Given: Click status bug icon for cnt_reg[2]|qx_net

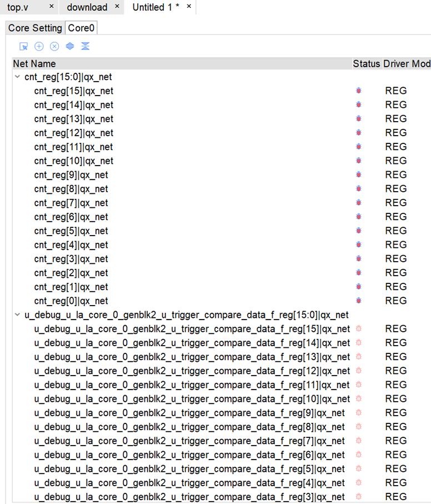Looking at the screenshot, I should point(359,273).
